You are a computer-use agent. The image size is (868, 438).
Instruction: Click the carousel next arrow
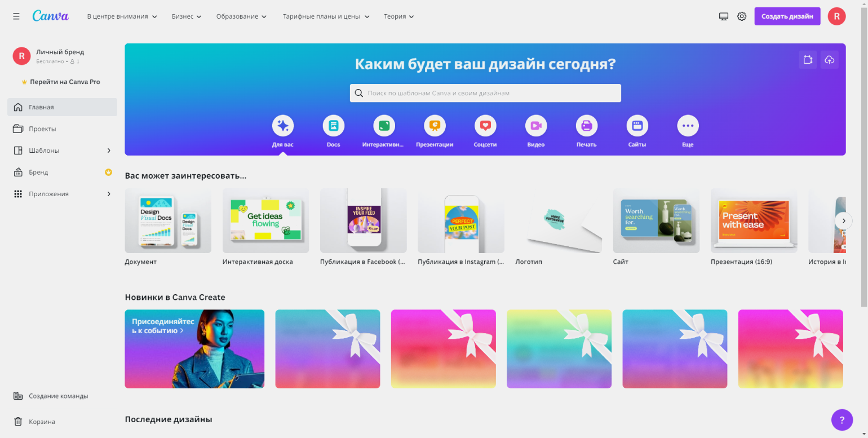coord(843,220)
